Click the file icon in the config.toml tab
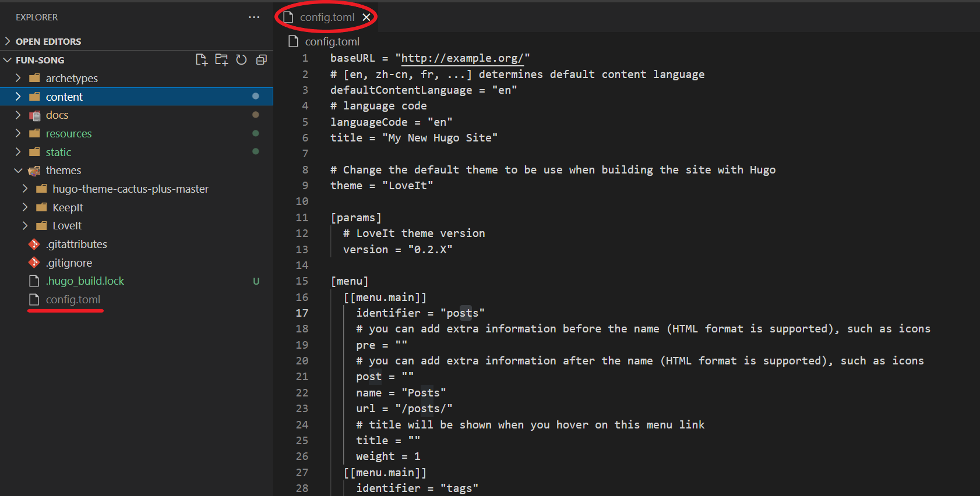 coord(288,17)
